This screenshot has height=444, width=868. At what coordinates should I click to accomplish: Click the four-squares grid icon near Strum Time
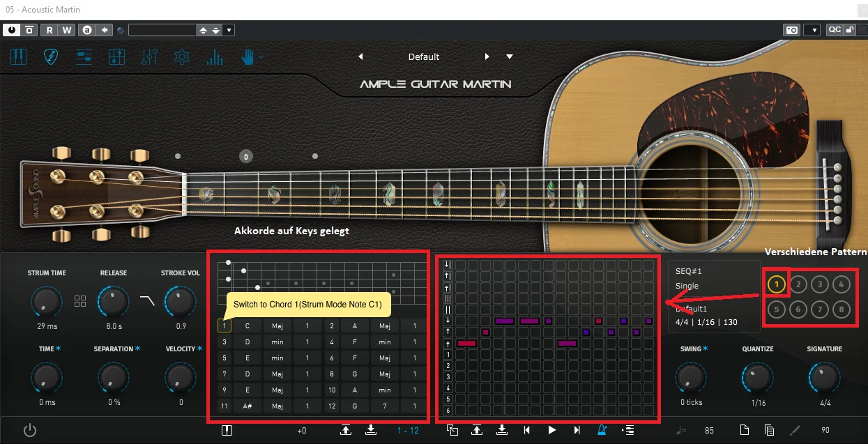coord(80,301)
